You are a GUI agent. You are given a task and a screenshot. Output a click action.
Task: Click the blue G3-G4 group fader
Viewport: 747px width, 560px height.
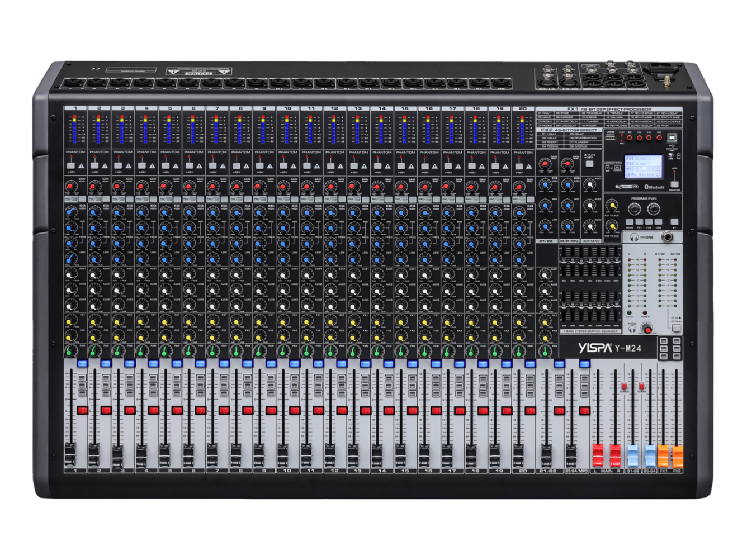[x=650, y=455]
